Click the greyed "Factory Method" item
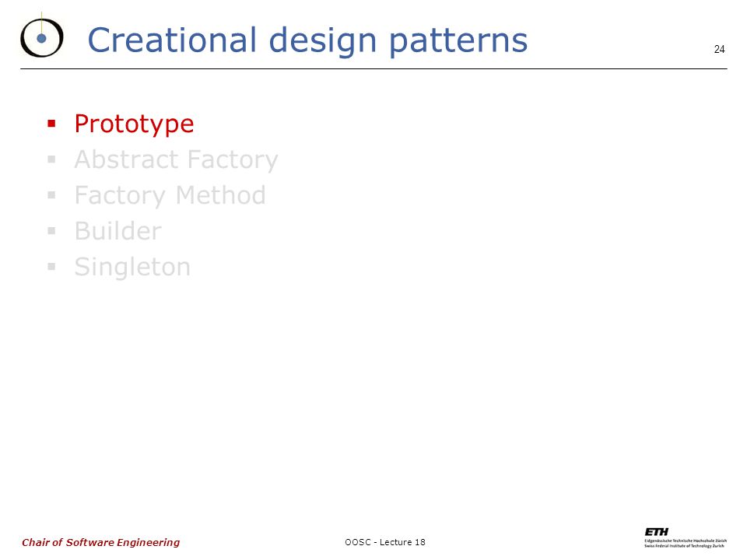The image size is (747, 560). pos(170,196)
